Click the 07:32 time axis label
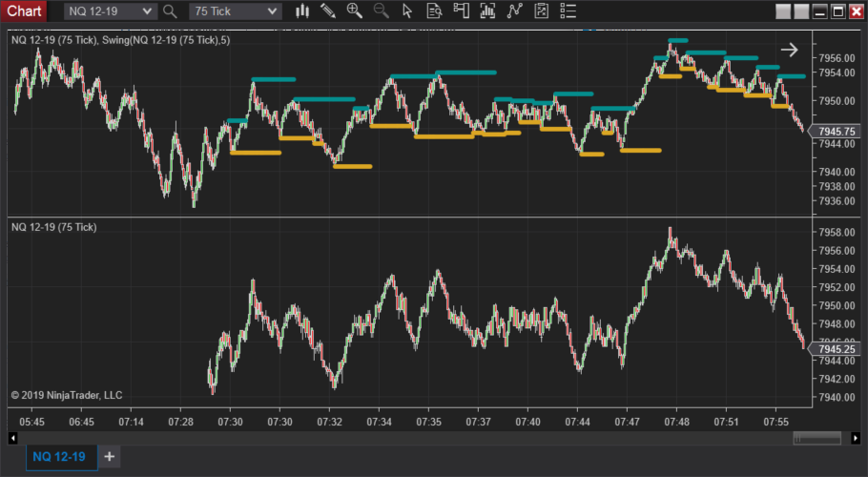 (x=329, y=422)
